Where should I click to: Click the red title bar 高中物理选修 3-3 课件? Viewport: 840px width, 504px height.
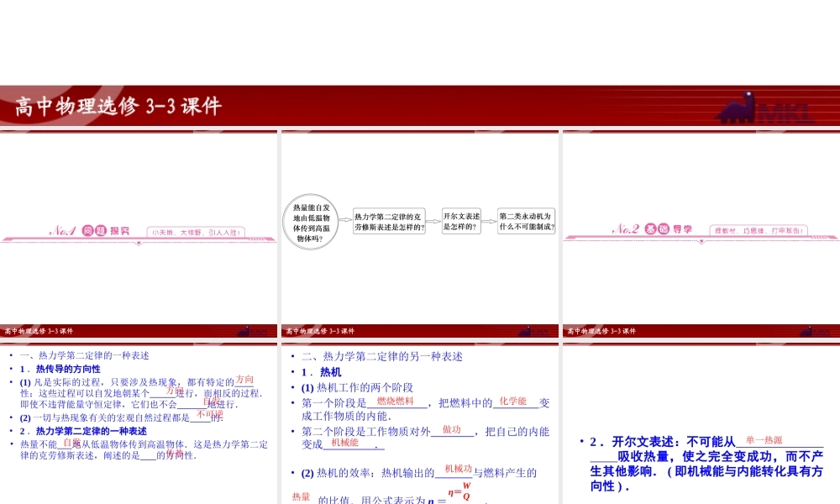[118, 107]
